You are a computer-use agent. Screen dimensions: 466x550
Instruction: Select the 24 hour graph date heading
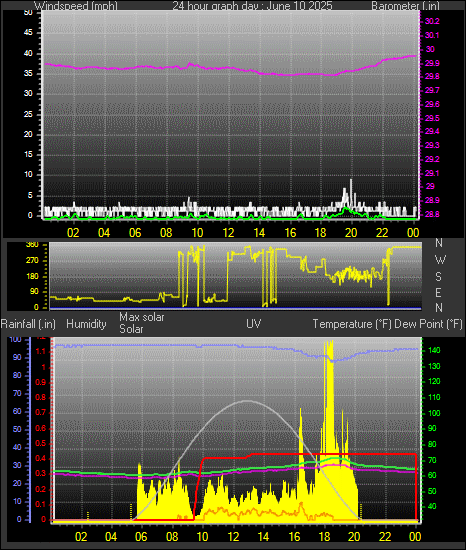[x=252, y=6]
